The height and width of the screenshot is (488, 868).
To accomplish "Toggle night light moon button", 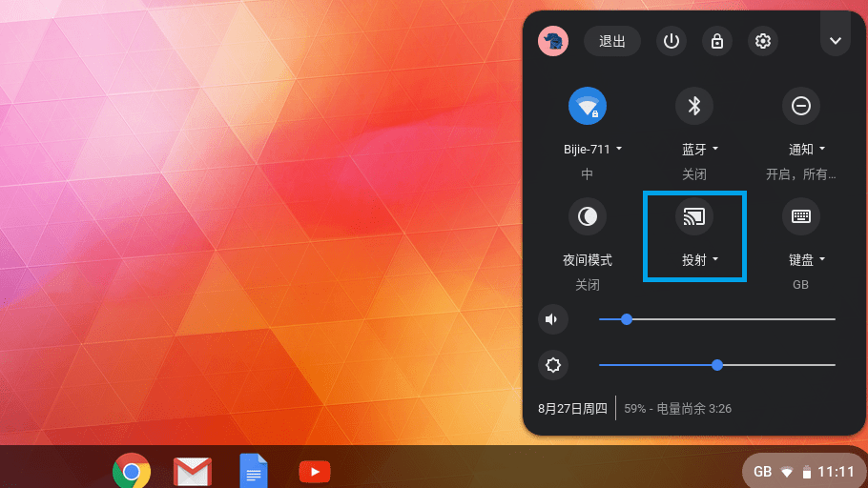I will [x=588, y=216].
